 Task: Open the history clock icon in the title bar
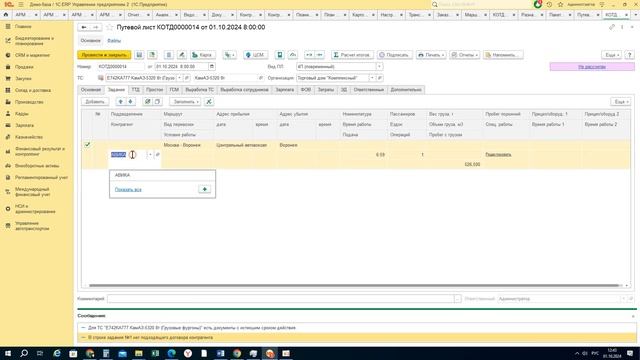click(x=549, y=4)
